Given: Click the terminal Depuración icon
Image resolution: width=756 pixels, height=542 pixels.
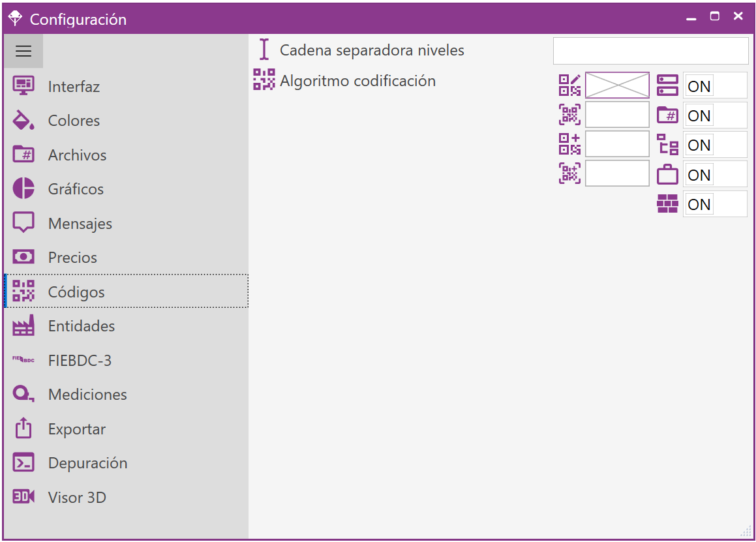Looking at the screenshot, I should coord(23,463).
